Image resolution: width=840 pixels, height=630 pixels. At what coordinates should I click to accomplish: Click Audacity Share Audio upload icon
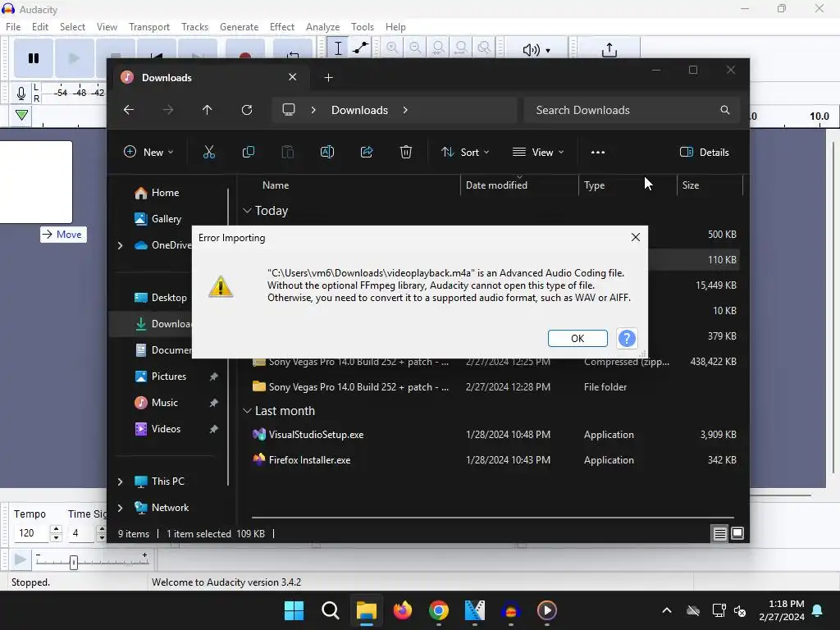click(609, 49)
